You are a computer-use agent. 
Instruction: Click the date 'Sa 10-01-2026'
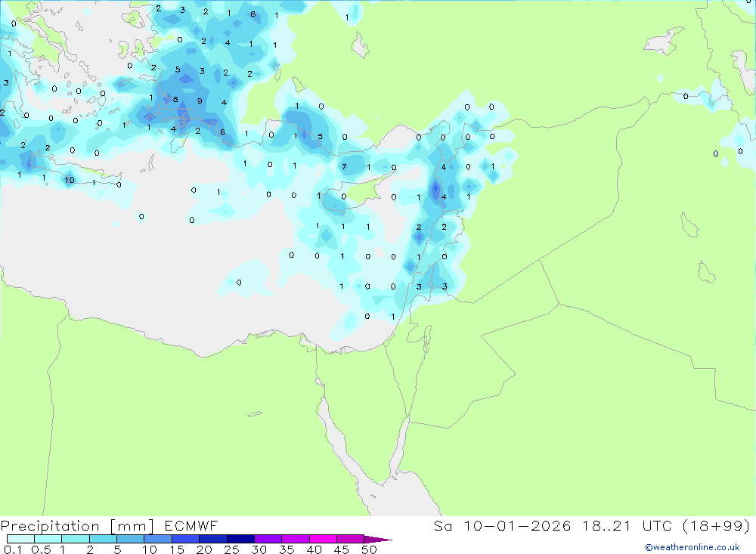[x=503, y=525]
